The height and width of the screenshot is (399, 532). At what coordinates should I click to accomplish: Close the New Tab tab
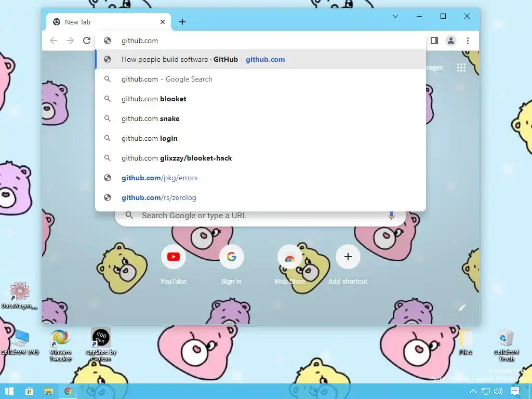coord(163,22)
